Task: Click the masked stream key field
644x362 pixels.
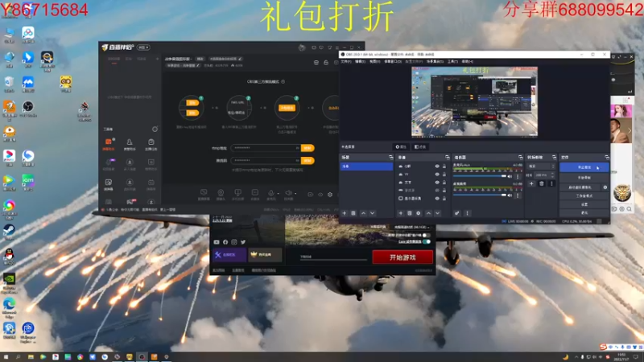Action: coord(266,160)
